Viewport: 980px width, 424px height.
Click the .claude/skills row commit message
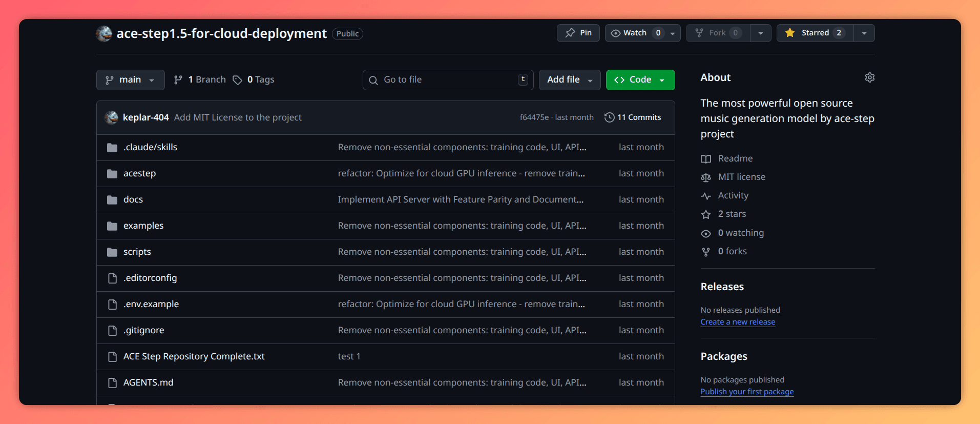click(462, 147)
